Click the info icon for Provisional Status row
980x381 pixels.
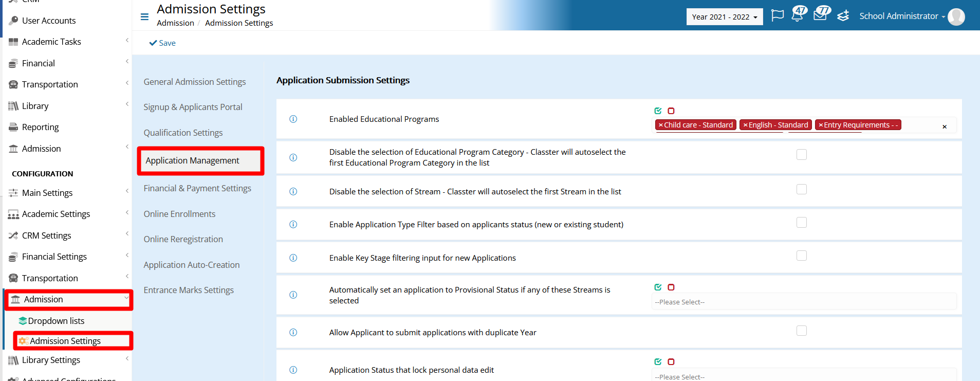click(x=293, y=295)
